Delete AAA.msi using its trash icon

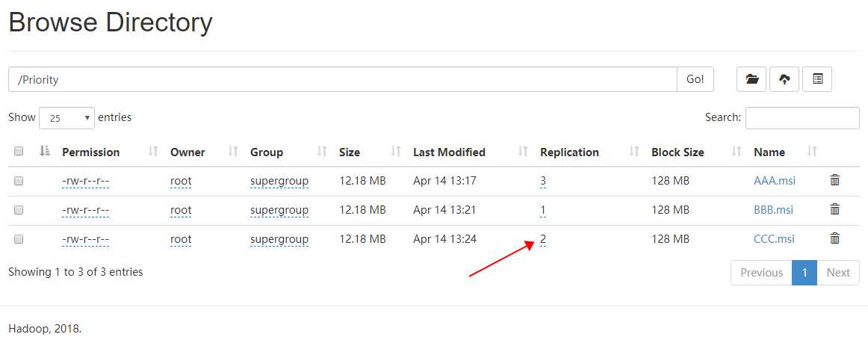pyautogui.click(x=835, y=180)
